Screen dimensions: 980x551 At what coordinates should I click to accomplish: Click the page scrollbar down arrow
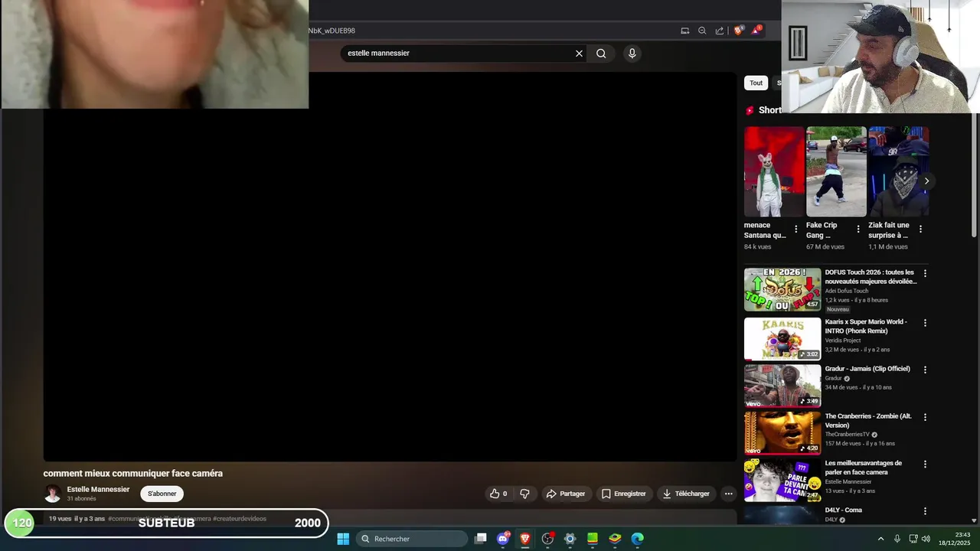tap(974, 520)
